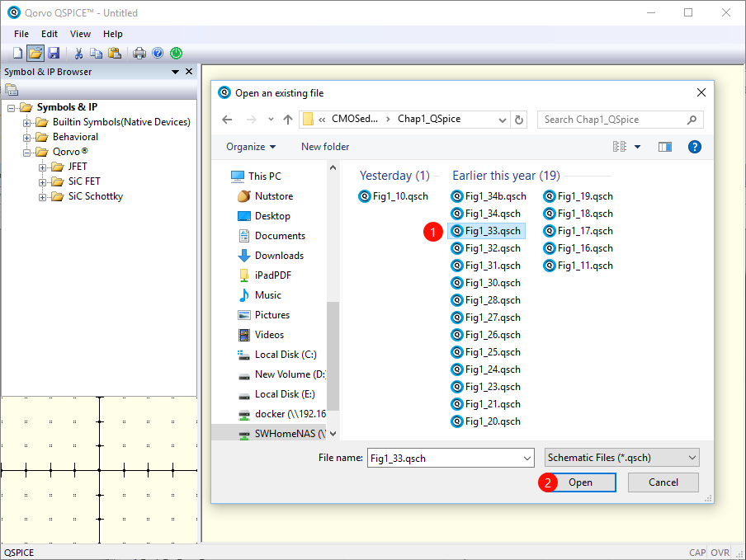
Task: Expand the SiC FET folder
Action: (42, 182)
